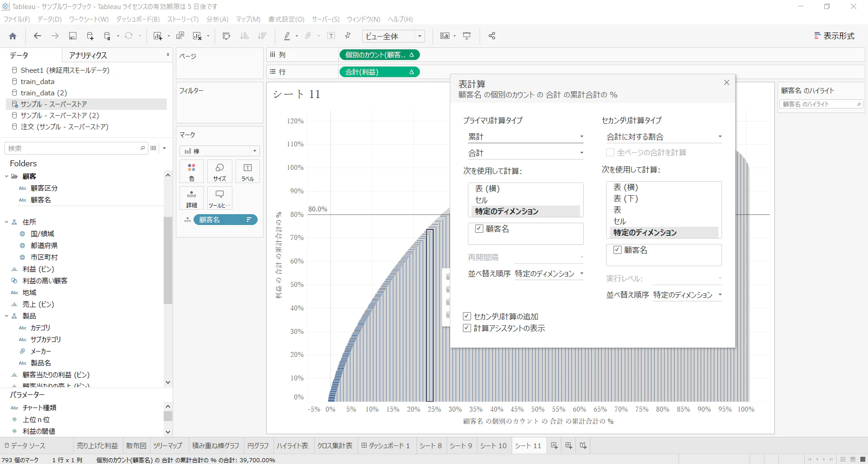868x464 pixels.
Task: Open the 分析(A) menu
Action: point(217,19)
